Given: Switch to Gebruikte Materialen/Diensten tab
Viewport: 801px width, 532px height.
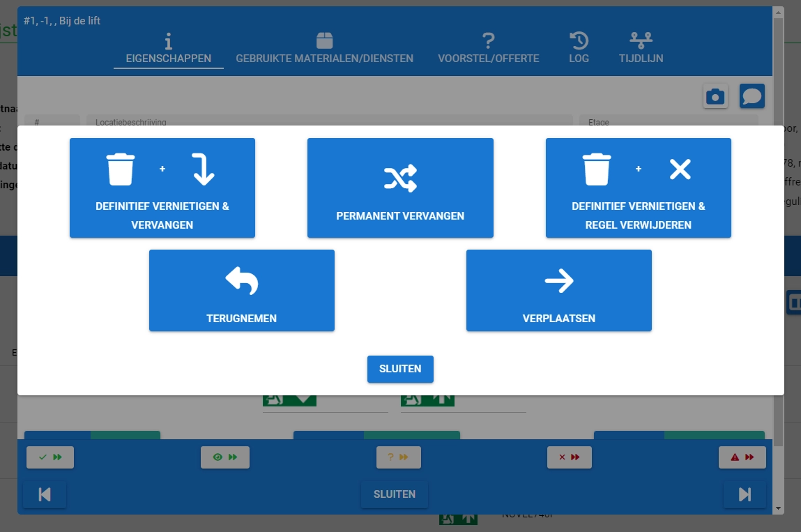Looking at the screenshot, I should [x=324, y=50].
